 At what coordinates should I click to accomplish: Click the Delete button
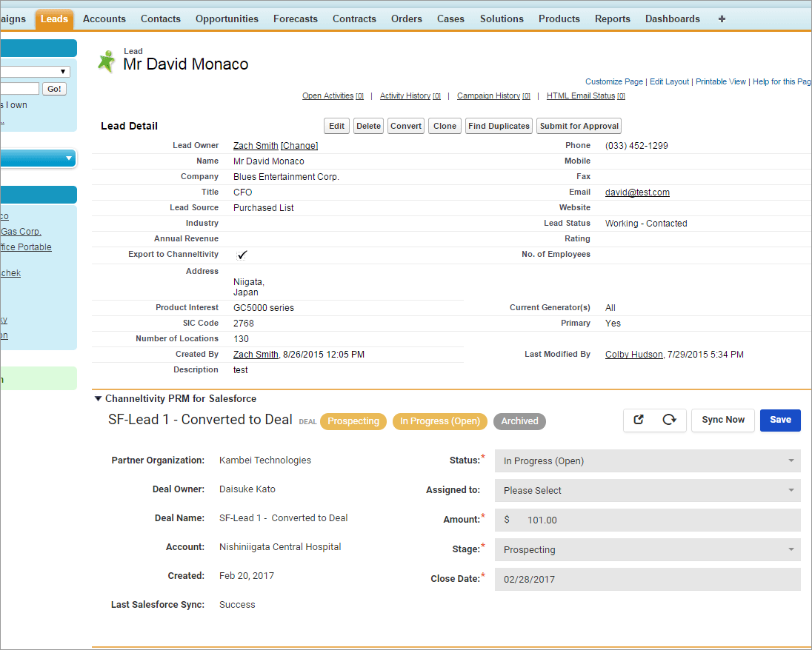click(x=369, y=126)
